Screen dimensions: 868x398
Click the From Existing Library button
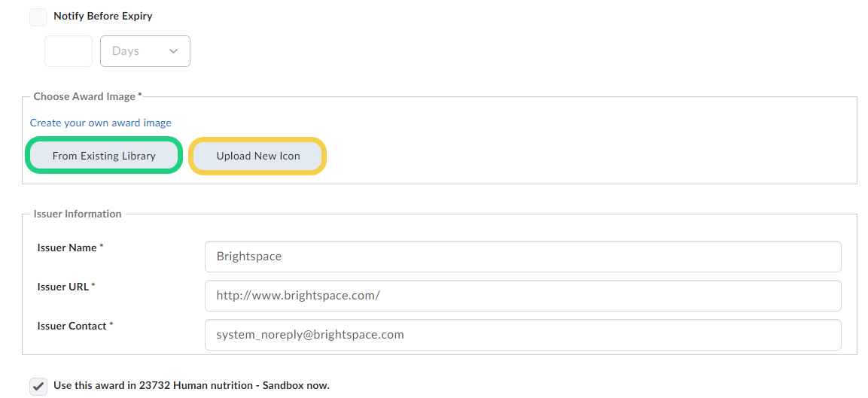click(104, 156)
